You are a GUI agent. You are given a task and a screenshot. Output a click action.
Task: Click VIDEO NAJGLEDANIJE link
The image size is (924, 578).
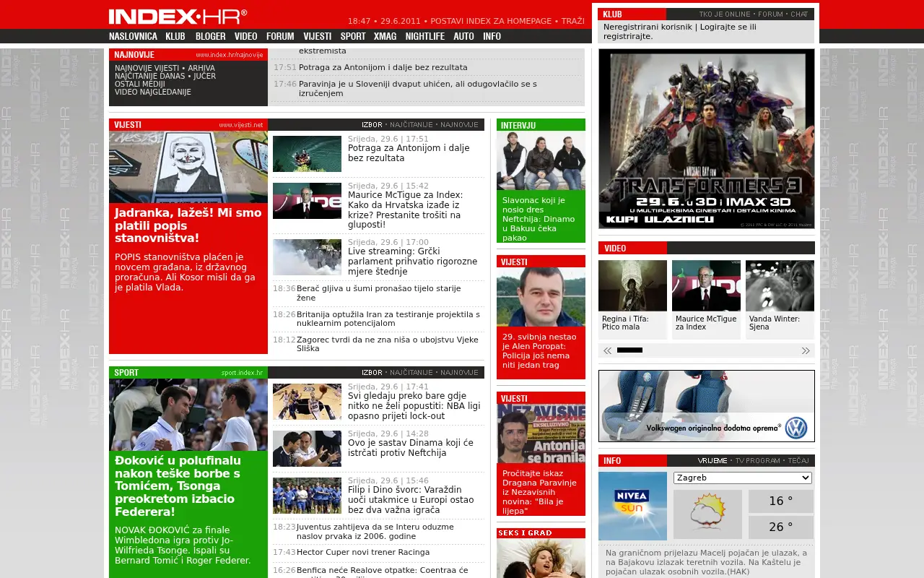pyautogui.click(x=153, y=92)
